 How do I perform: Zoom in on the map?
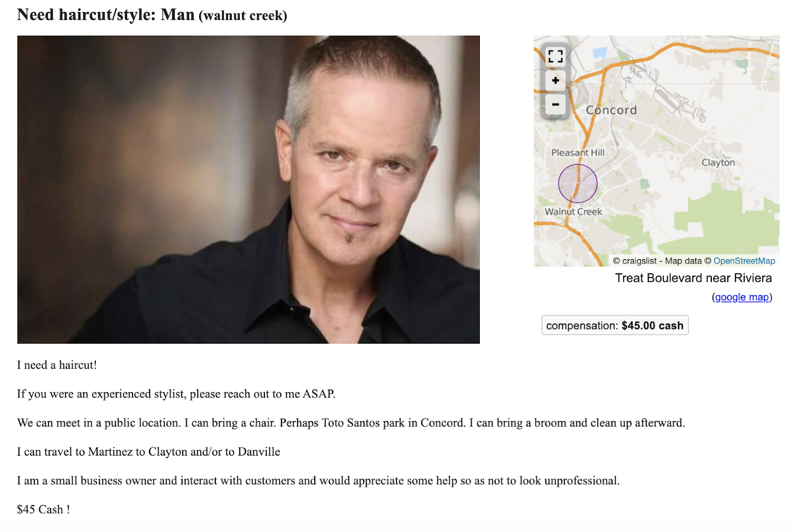pos(555,80)
